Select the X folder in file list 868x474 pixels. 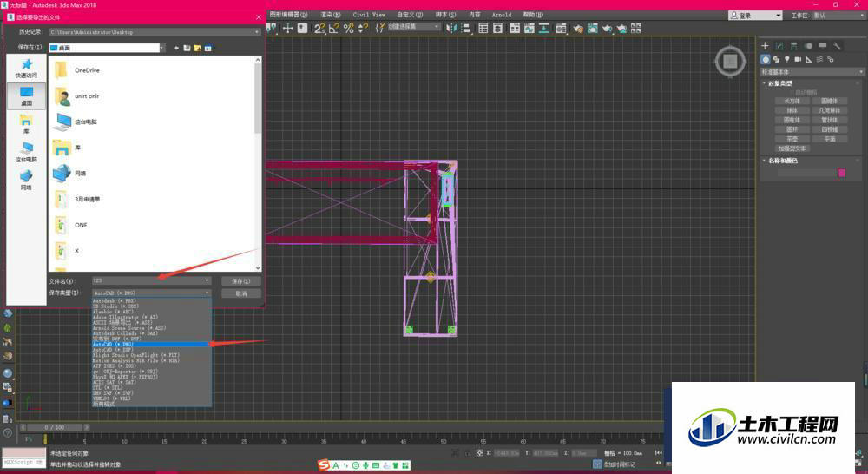click(x=67, y=251)
